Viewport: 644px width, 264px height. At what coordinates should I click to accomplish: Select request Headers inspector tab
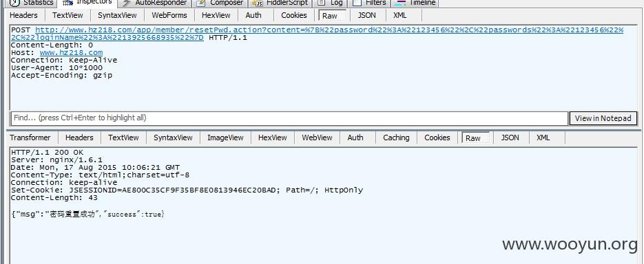click(23, 15)
